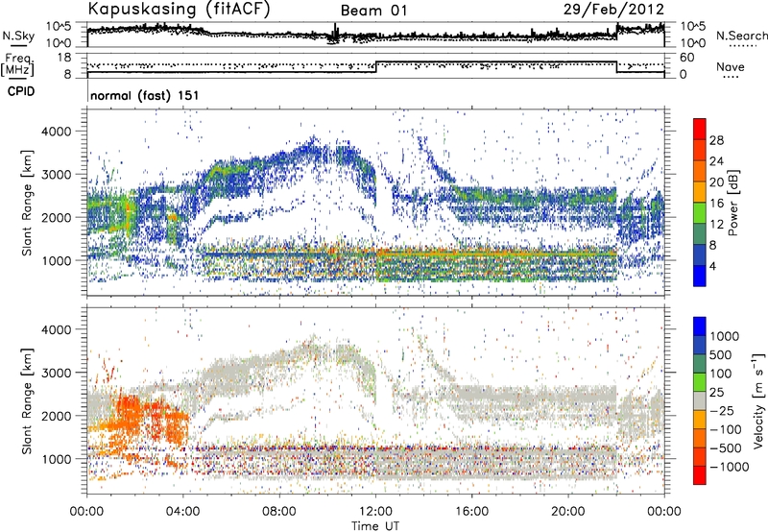
Task: Select the 16:00 time tick label
Action: tap(471, 512)
